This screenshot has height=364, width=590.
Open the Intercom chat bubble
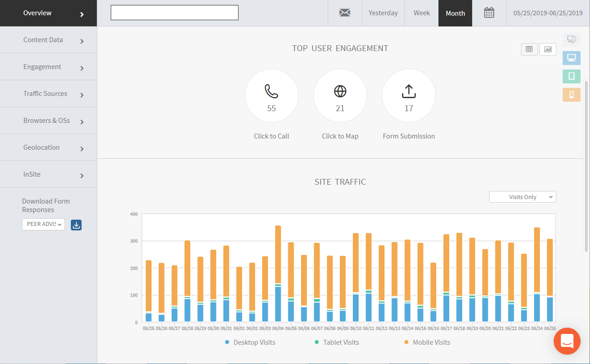tap(567, 341)
